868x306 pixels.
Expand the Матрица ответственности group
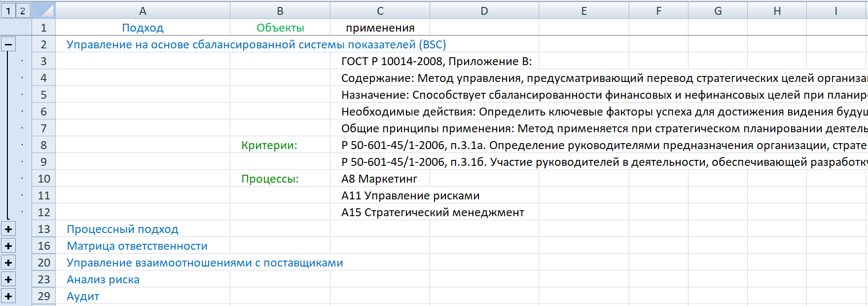click(x=8, y=246)
